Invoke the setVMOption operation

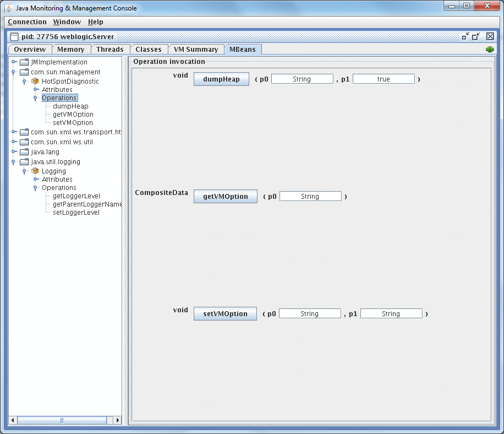(224, 313)
